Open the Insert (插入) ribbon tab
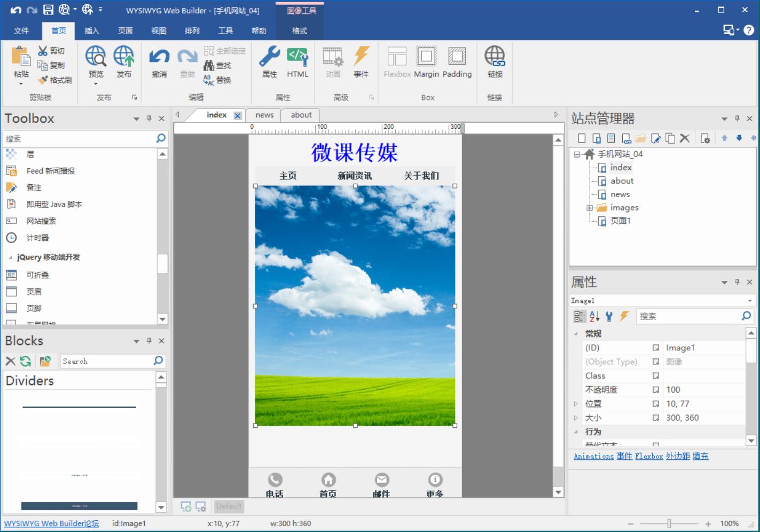Screen dimensions: 760x532 tap(92, 31)
